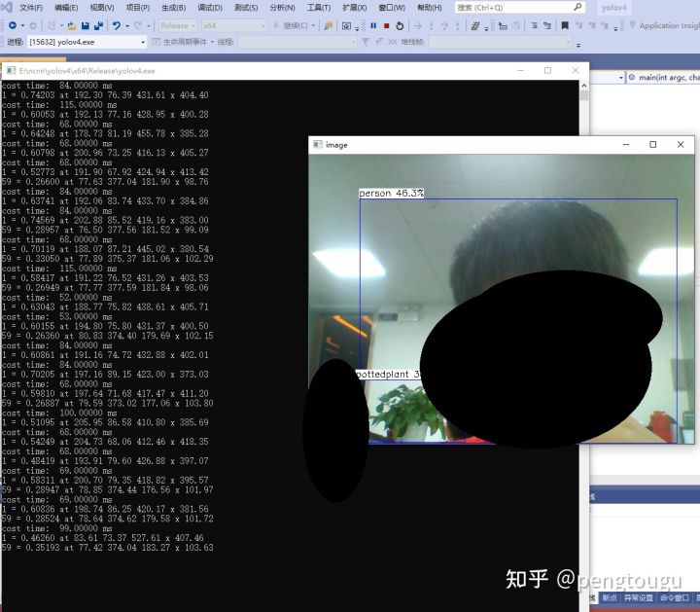Open the 窗口(W) menu

tap(392, 8)
